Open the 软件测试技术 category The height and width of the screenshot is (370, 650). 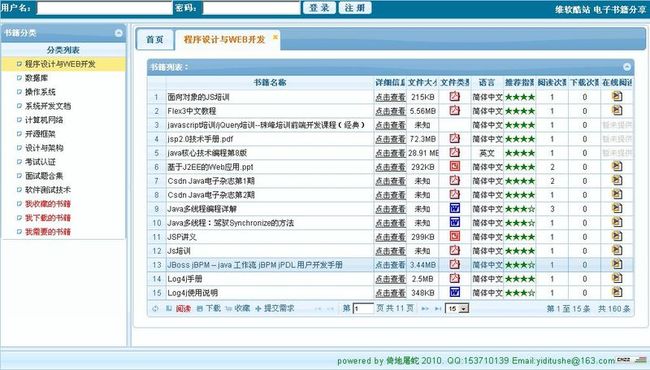(48, 190)
